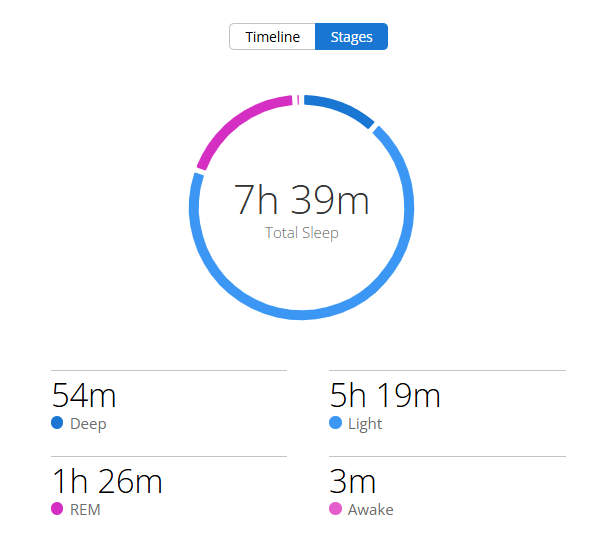Click the 7h 39m total sleep value
Viewport: 603px width, 538px height.
coord(302,200)
